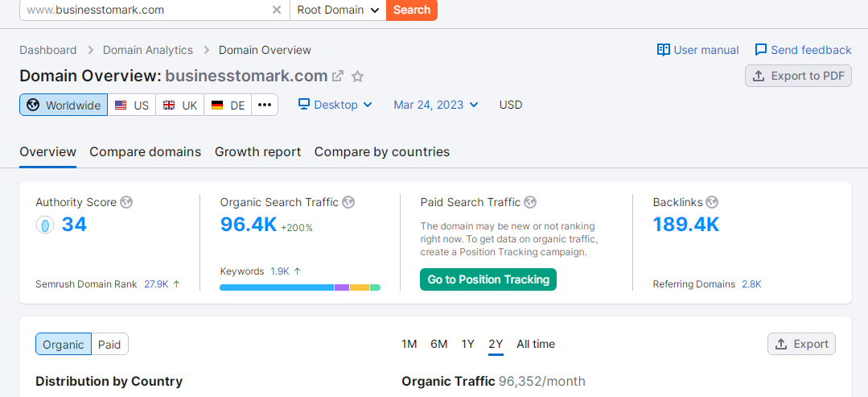The image size is (868, 397).
Task: Open the 34 authority score value
Action: point(74,224)
